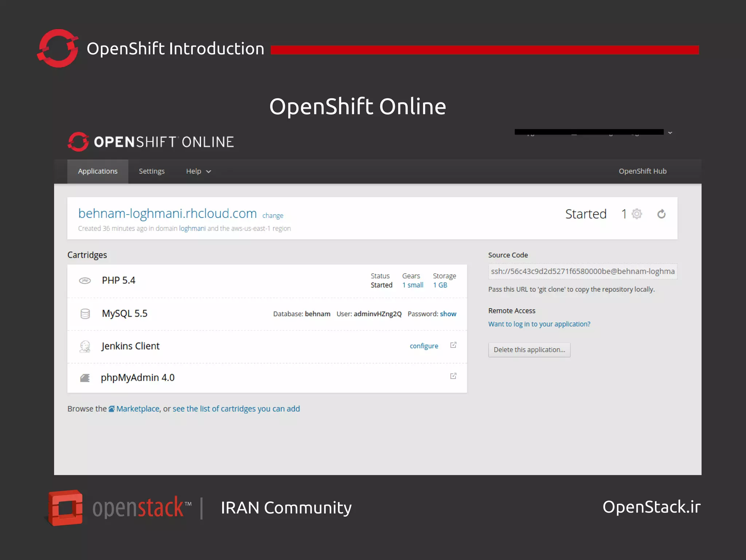Open the OpenShift Hub link

(643, 171)
